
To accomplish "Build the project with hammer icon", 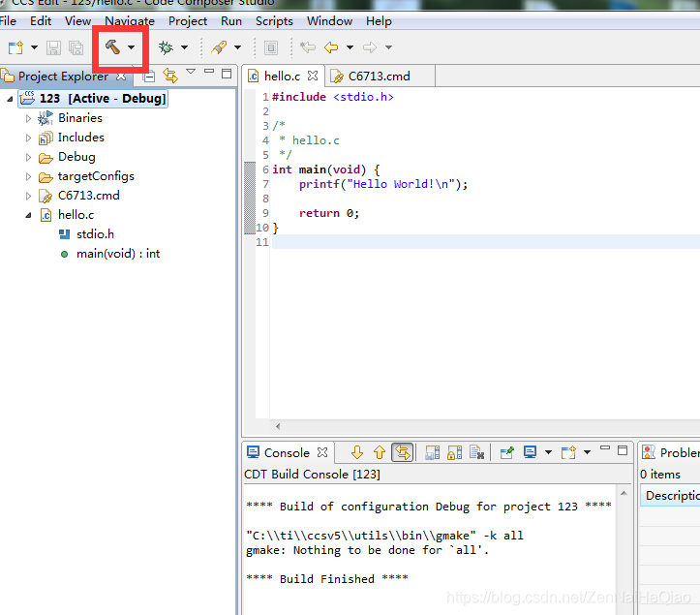I will click(x=112, y=46).
